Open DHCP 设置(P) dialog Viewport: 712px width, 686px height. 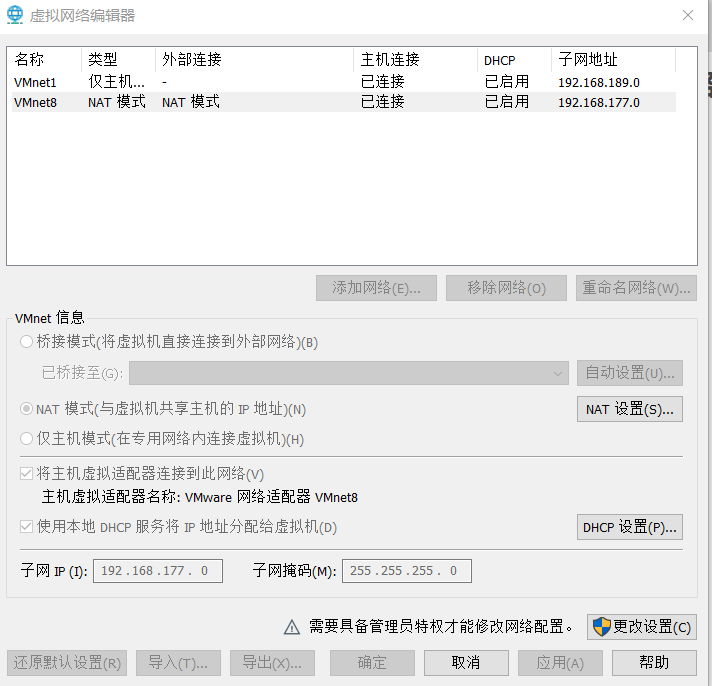point(630,527)
